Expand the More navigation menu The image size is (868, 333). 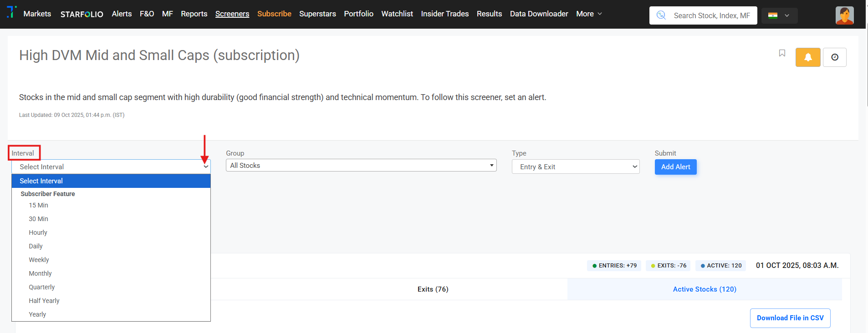tap(589, 14)
